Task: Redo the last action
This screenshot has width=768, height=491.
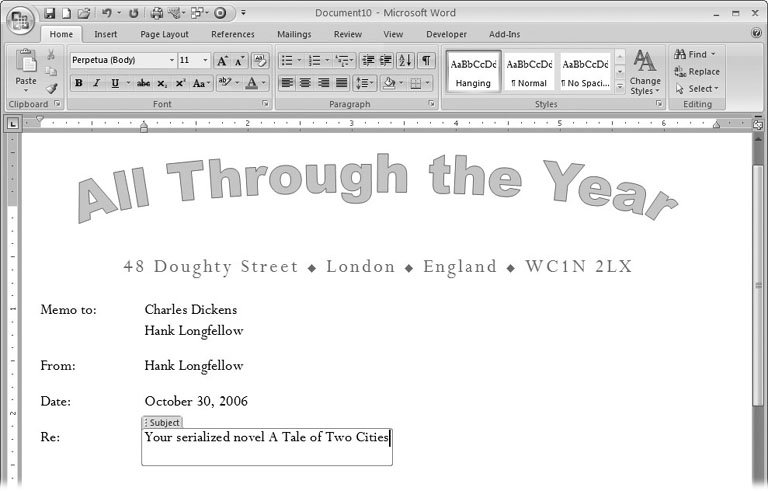Action: (x=133, y=13)
